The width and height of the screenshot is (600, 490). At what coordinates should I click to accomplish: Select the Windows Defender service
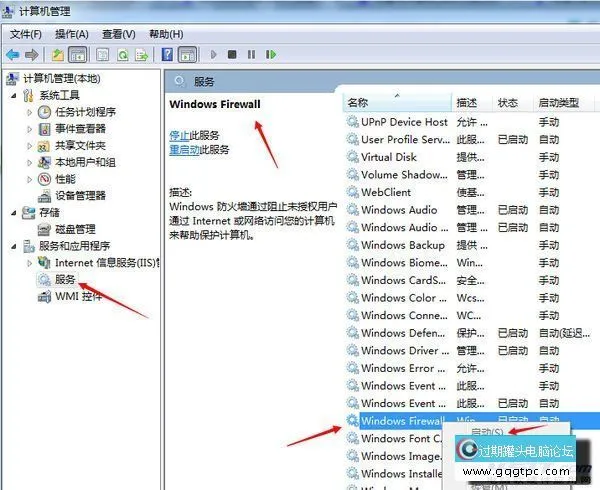coord(472,333)
